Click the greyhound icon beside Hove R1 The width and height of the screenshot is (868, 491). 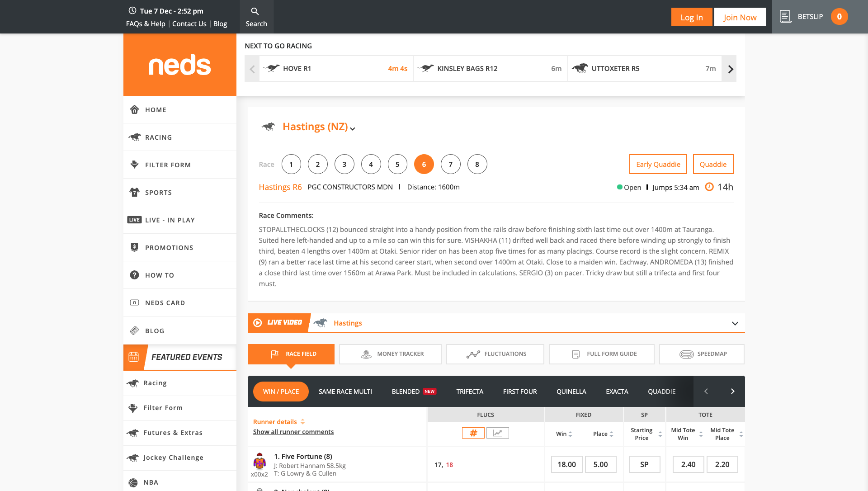pyautogui.click(x=272, y=68)
